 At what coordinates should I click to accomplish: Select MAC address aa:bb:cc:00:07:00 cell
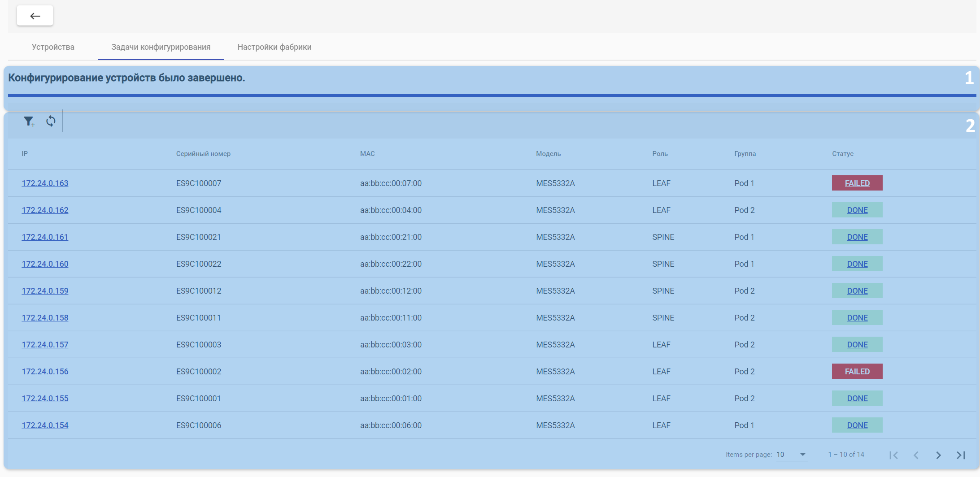click(391, 183)
